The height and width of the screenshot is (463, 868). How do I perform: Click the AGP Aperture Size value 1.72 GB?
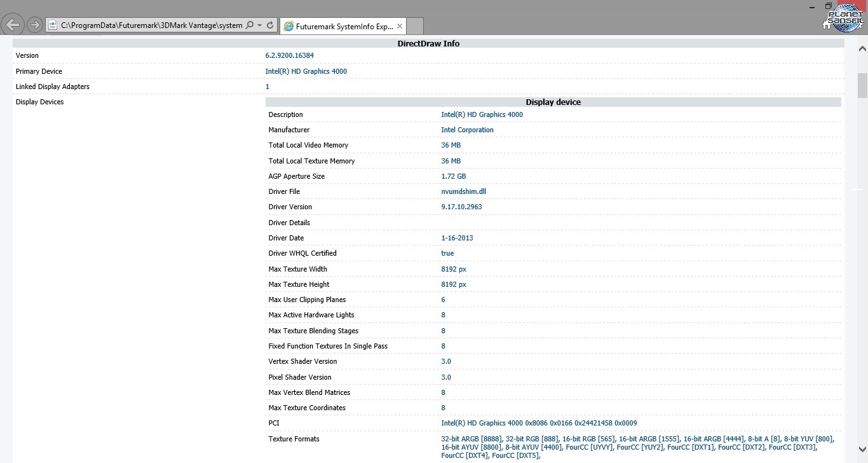453,176
